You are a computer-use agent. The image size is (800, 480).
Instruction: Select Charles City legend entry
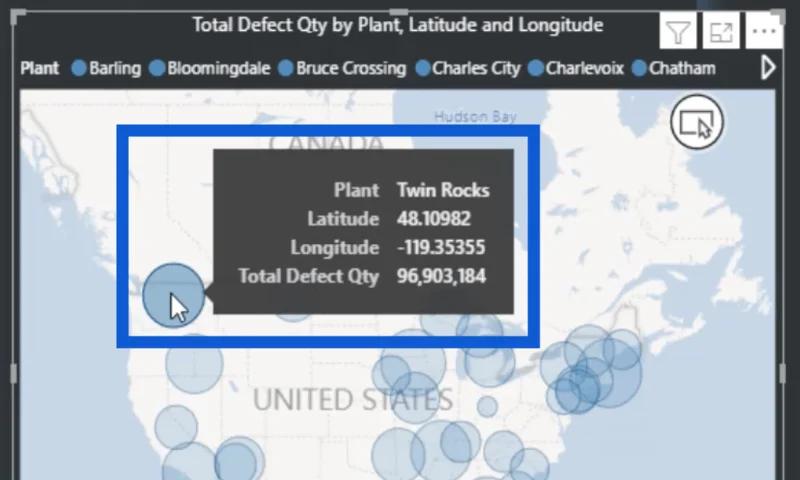point(468,68)
